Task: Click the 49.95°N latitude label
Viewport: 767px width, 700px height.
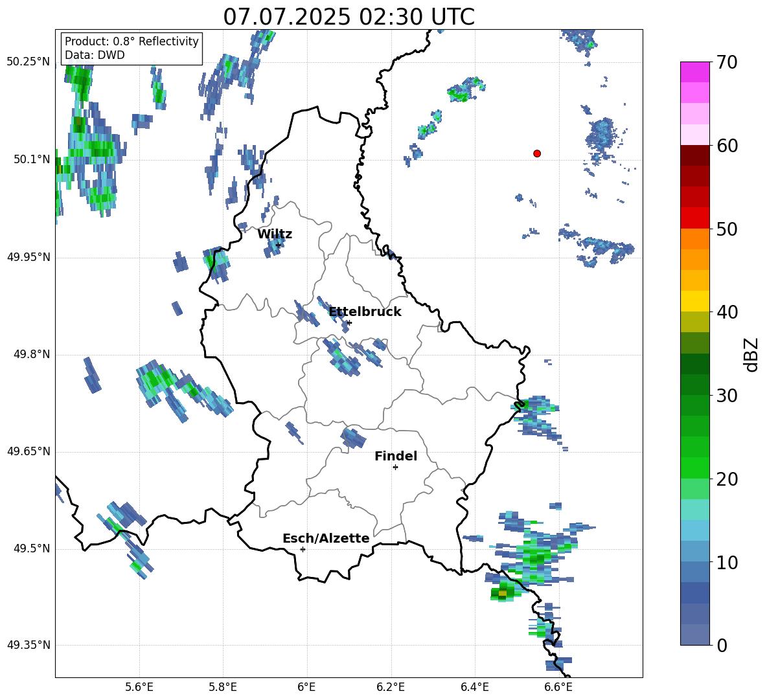Action: (29, 257)
